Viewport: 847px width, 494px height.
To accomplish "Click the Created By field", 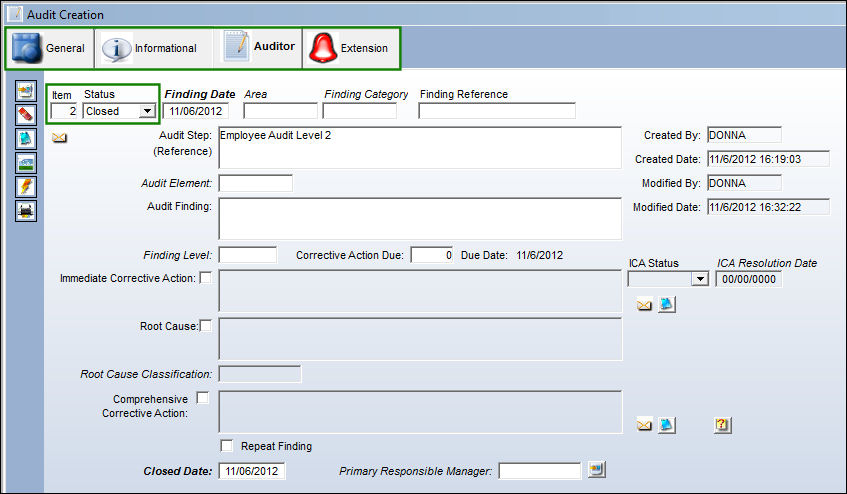I will coord(744,135).
